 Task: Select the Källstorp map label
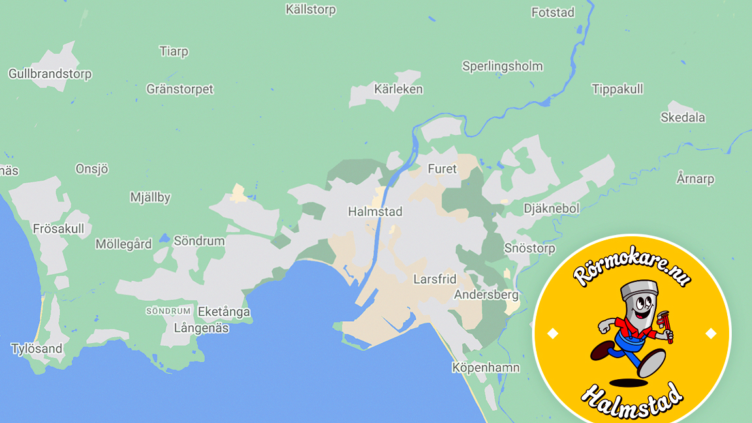(x=311, y=10)
